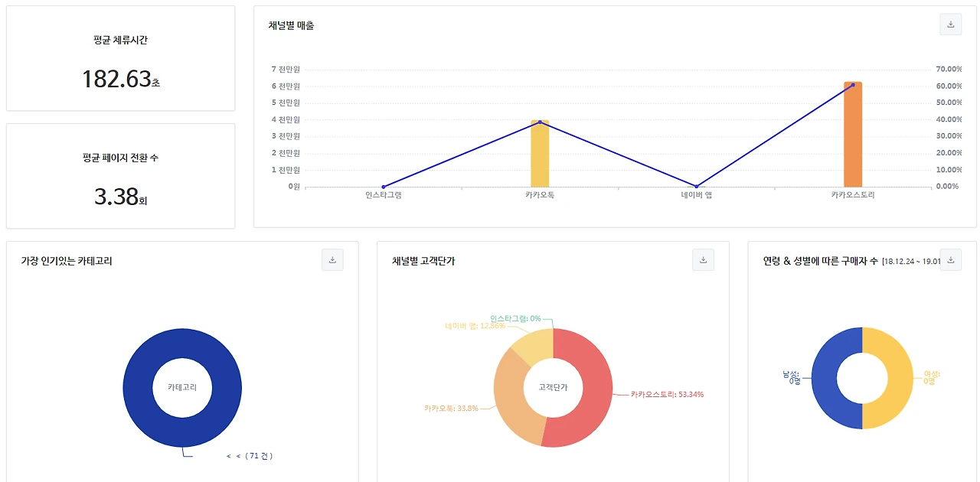This screenshot has width=980, height=482.
Task: Select the 네이버 앱 line data point
Action: pyautogui.click(x=696, y=187)
